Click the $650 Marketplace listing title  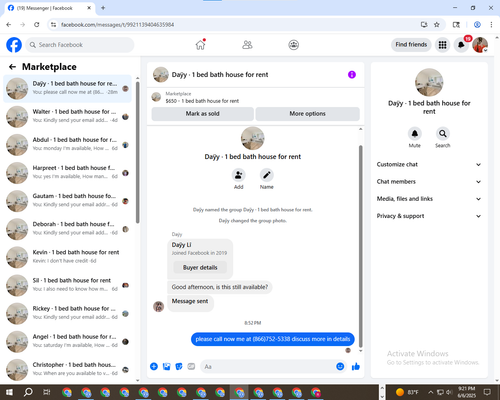click(202, 101)
